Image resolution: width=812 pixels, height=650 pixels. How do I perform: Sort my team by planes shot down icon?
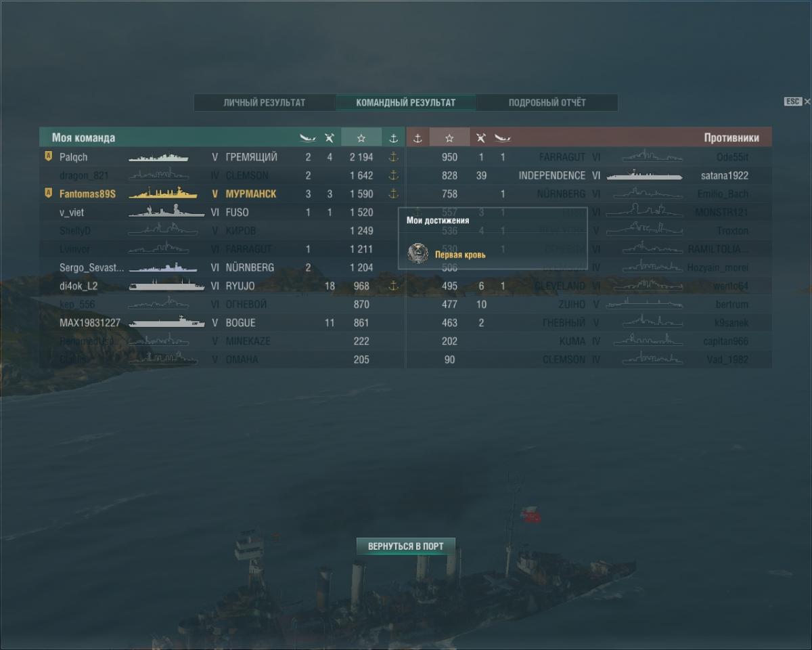[x=329, y=138]
